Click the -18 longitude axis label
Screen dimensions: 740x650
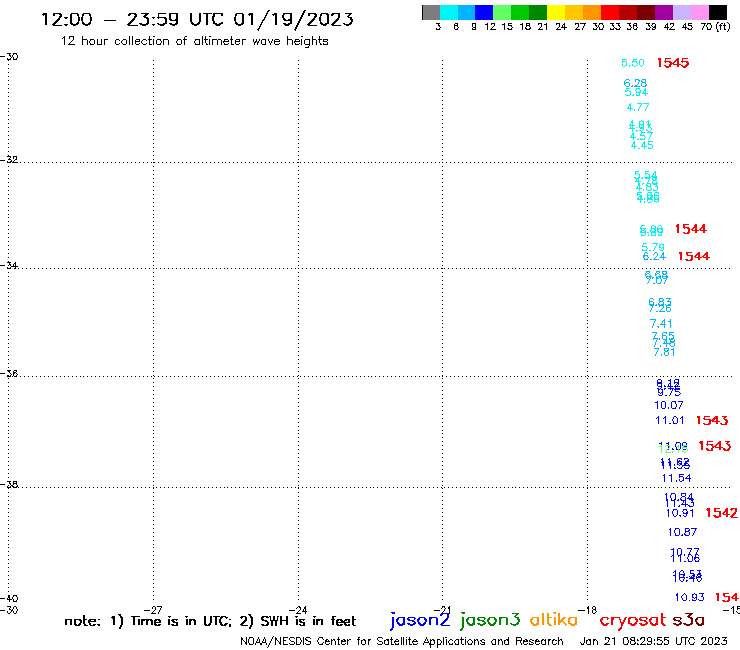pos(588,610)
